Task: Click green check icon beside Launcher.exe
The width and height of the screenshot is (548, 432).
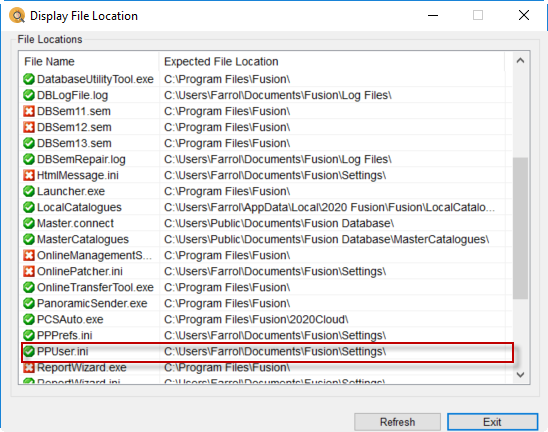Action: click(29, 191)
